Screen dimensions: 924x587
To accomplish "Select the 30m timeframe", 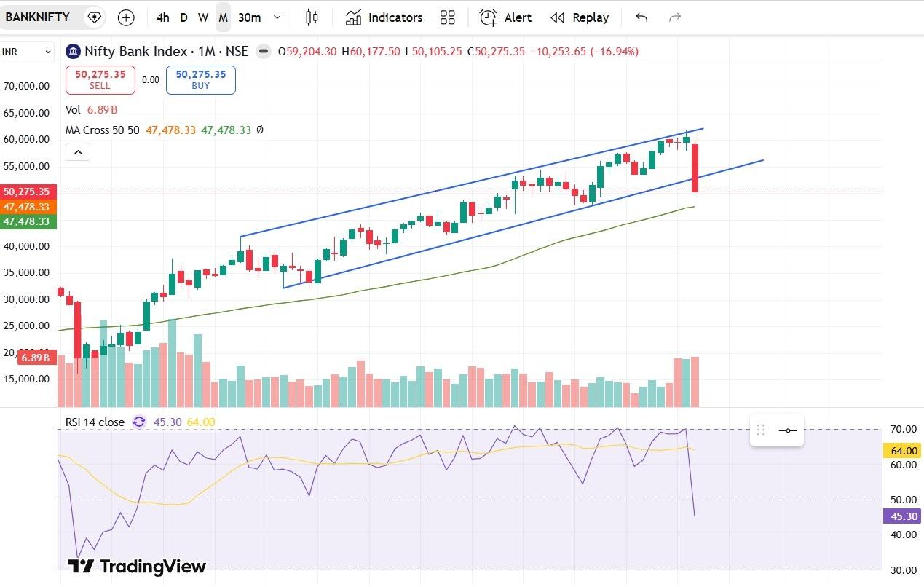I will [x=250, y=17].
